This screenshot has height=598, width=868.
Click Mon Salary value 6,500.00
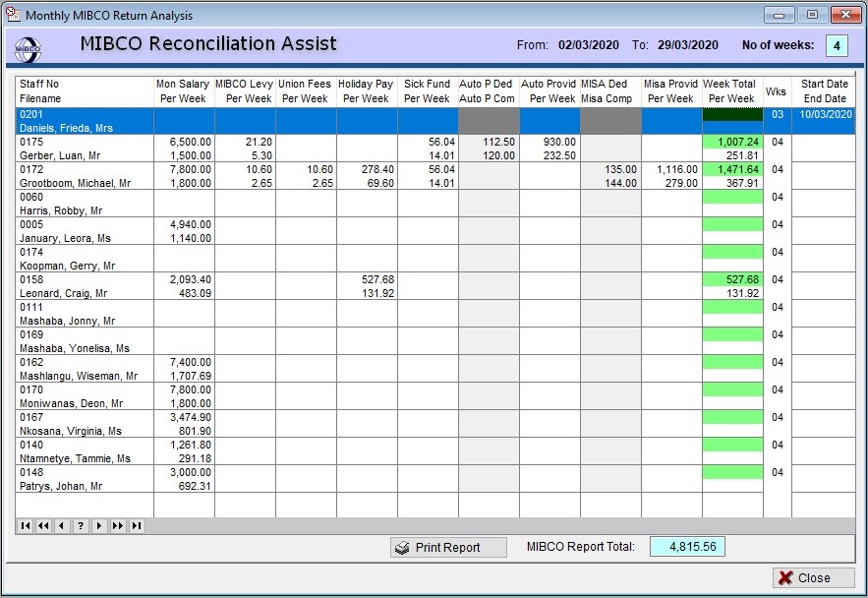pos(190,142)
